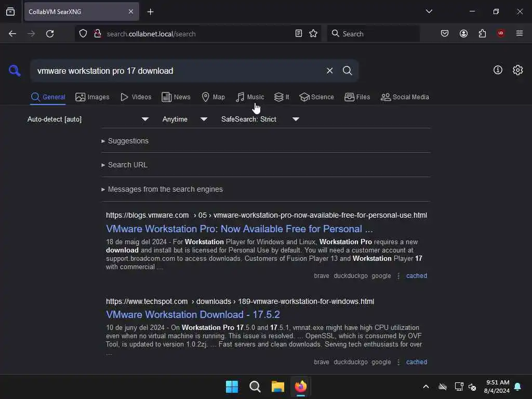Open the extensions puzzle icon
532x399 pixels.
pyautogui.click(x=482, y=33)
